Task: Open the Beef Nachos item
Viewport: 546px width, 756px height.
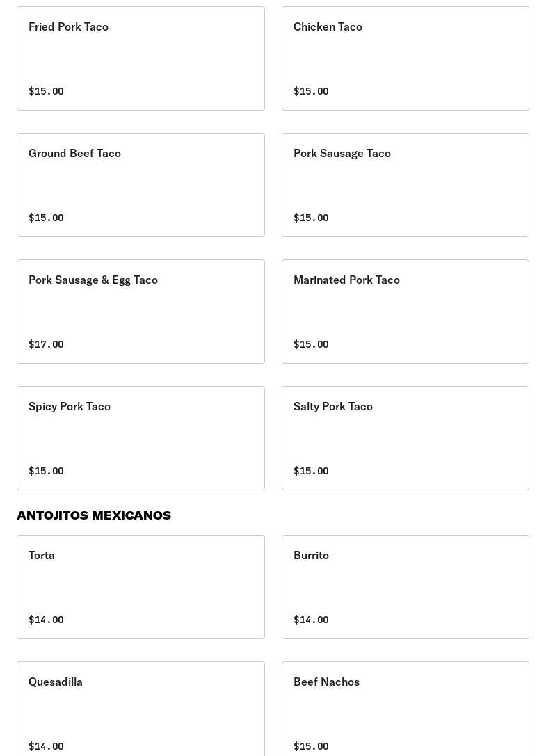Action: 406,709
